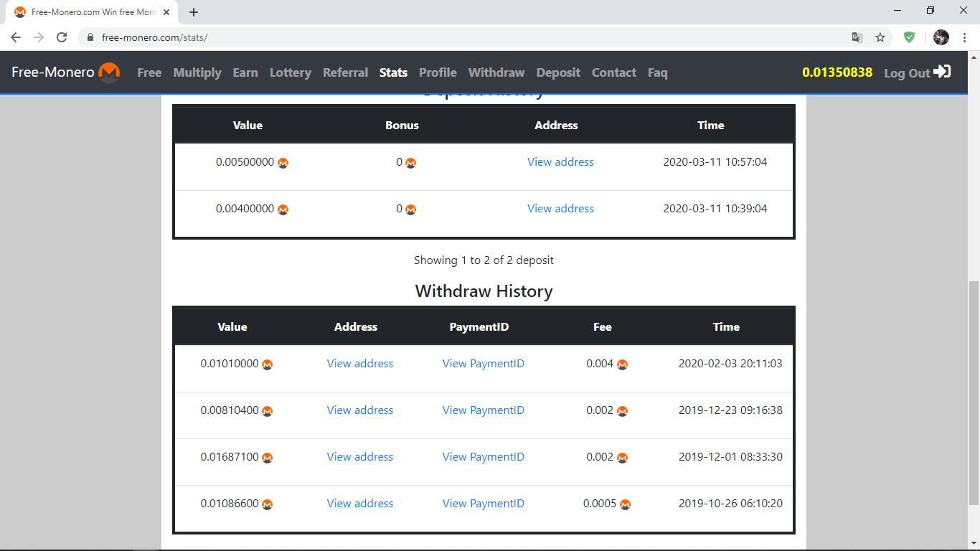Click Monero coin icon beside 0.00400000 deposit
Image resolution: width=980 pixels, height=551 pixels.
[x=283, y=209]
